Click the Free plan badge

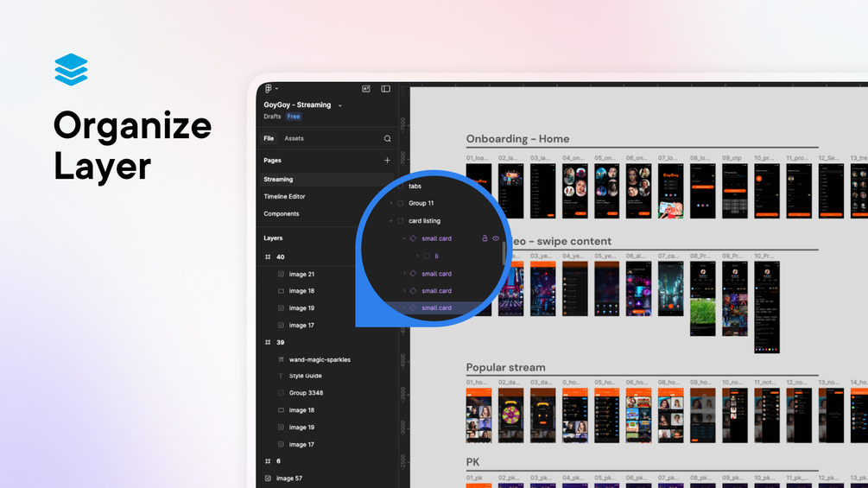(x=294, y=117)
